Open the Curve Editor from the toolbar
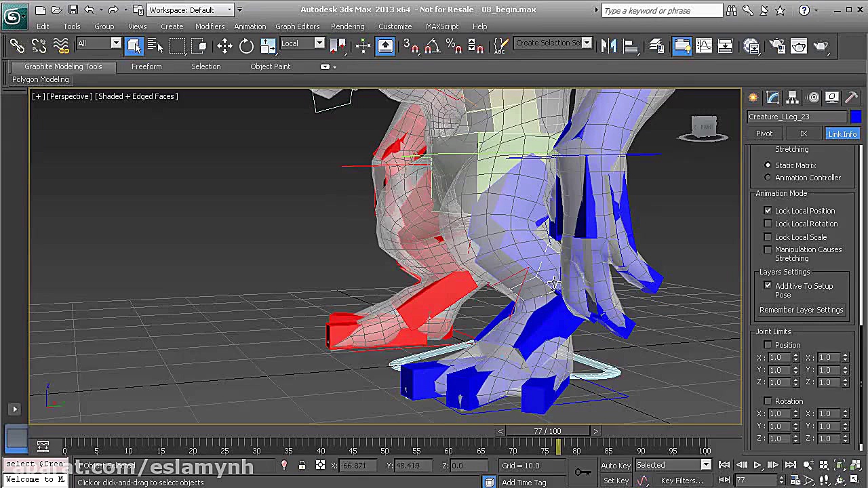Viewport: 868px width, 488px height. 704,46
